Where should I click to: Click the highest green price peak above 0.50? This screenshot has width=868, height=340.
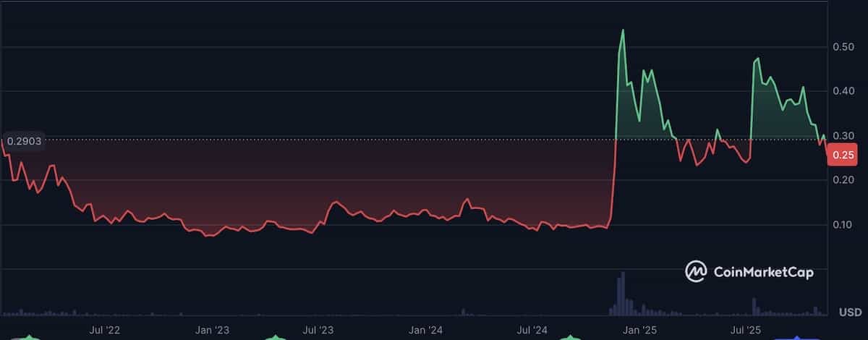(623, 31)
